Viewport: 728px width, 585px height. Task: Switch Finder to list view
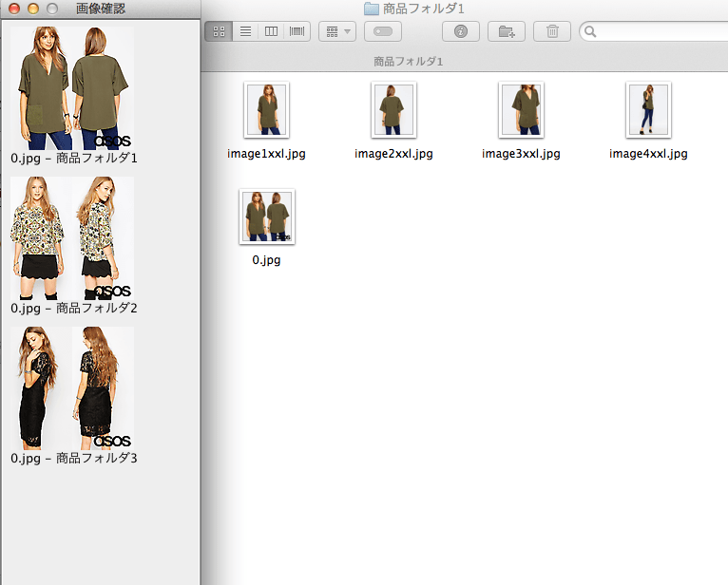pyautogui.click(x=245, y=31)
